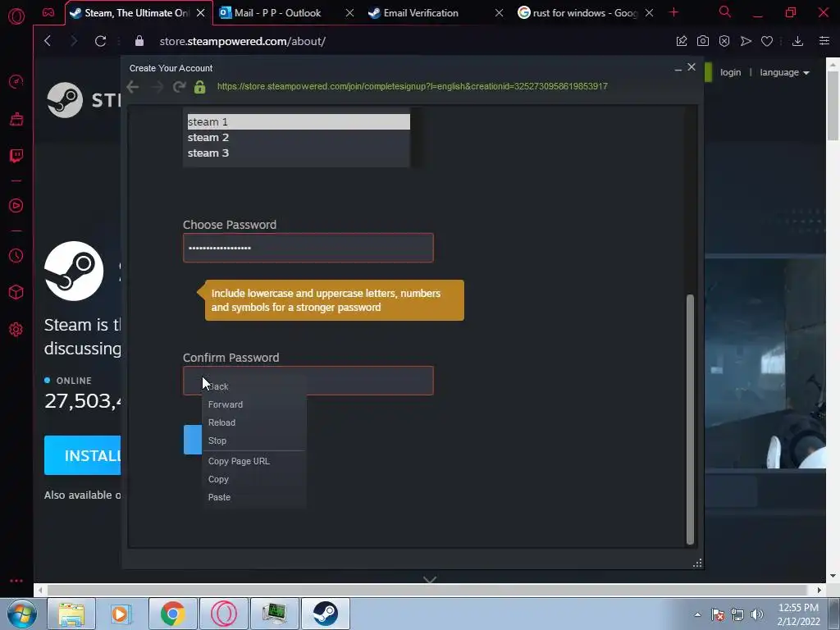
Task: Open the Opera menu logo
Action: point(16,16)
